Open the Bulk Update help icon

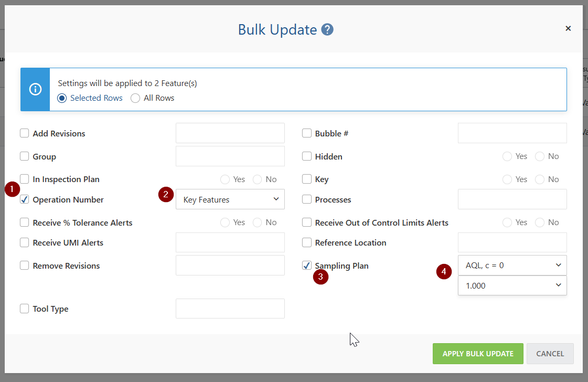(x=327, y=29)
